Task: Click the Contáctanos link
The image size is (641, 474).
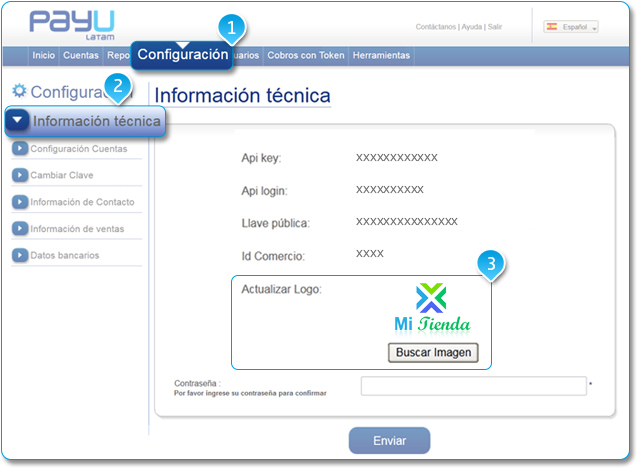Action: pos(435,27)
